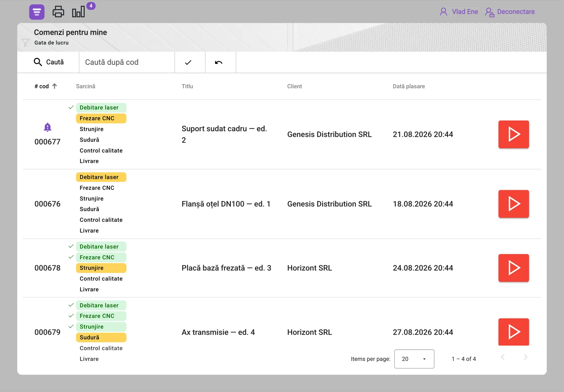Click the Sarcină column header

[86, 86]
